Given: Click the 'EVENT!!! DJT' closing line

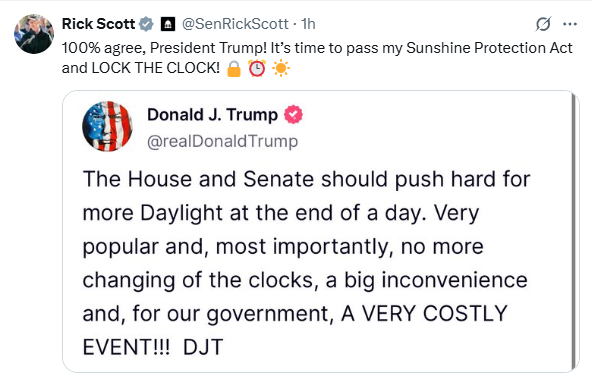Looking at the screenshot, I should pos(153,347).
